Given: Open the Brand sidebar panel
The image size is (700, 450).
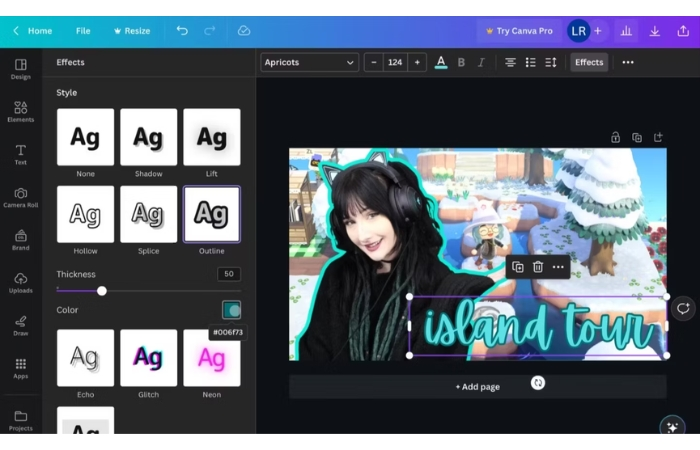Looking at the screenshot, I should 21,240.
